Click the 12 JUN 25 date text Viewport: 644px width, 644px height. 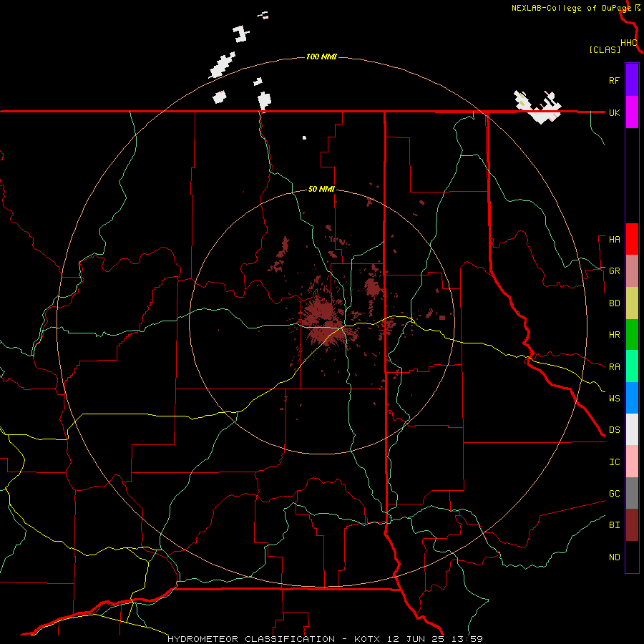415,639
